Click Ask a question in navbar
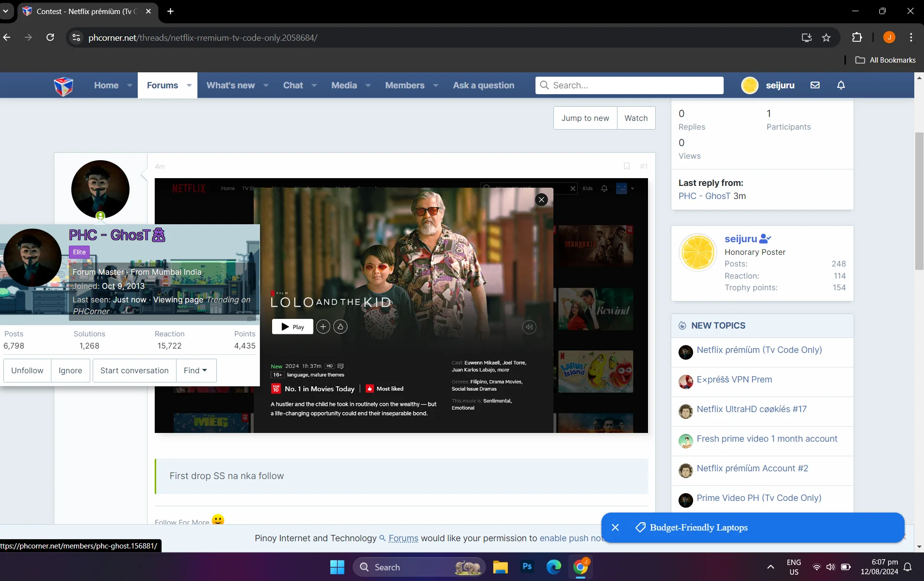 (x=484, y=85)
